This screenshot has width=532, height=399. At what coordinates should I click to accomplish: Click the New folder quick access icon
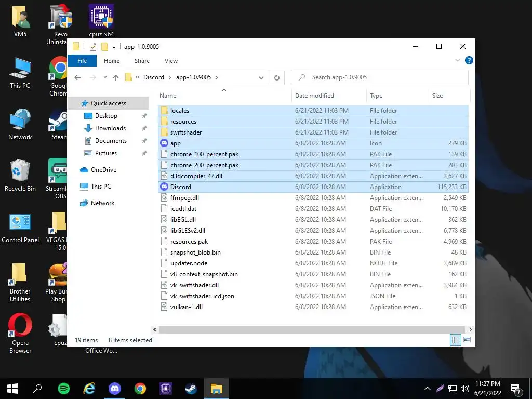point(104,46)
